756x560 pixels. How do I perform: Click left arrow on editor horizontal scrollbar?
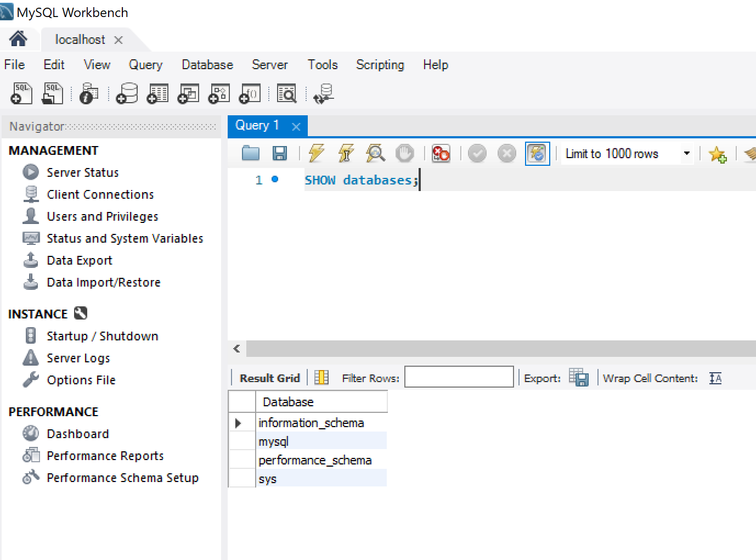(x=236, y=349)
